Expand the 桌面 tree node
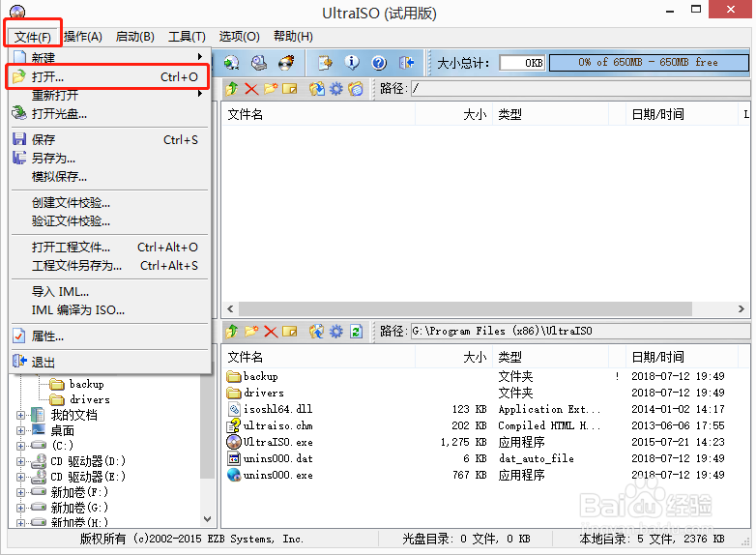 20,430
